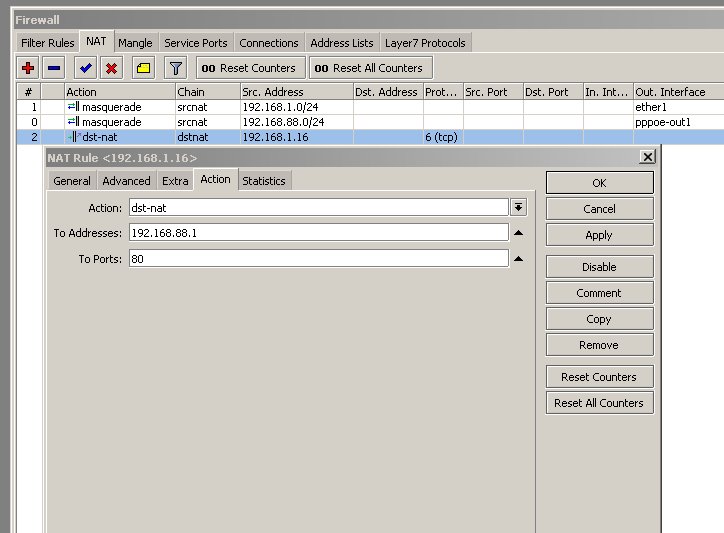Viewport: 724px width, 533px height.
Task: Sort by the Dst. Port column header
Action: click(553, 92)
